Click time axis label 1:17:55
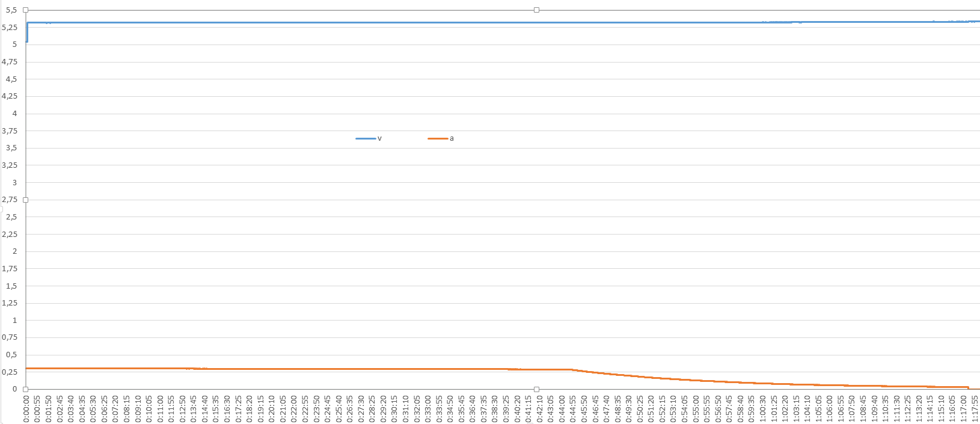 [x=975, y=409]
